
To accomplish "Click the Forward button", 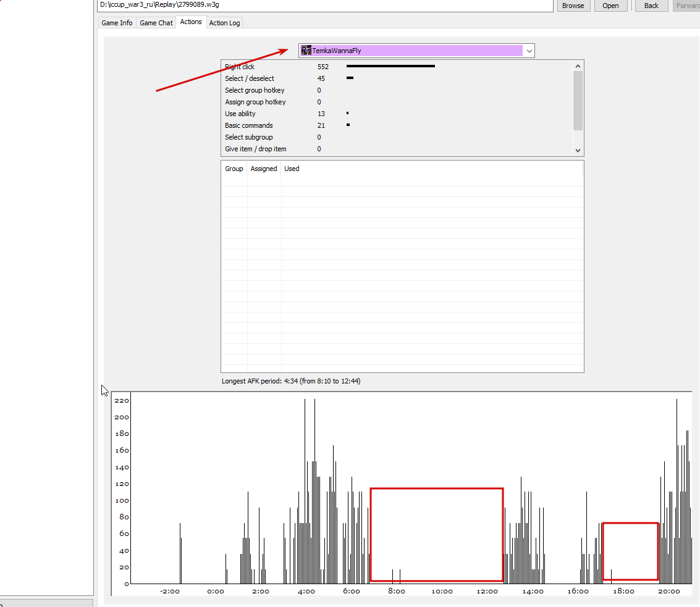I will coord(686,6).
